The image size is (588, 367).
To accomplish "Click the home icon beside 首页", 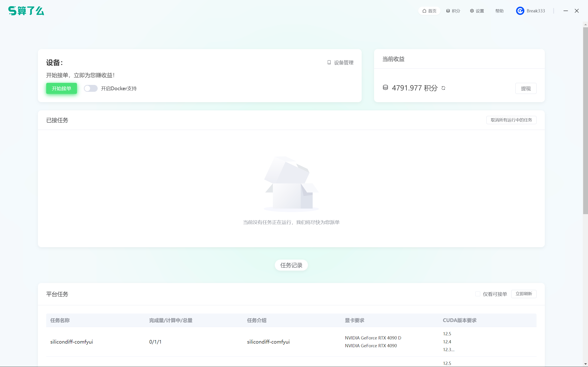I will pyautogui.click(x=424, y=11).
